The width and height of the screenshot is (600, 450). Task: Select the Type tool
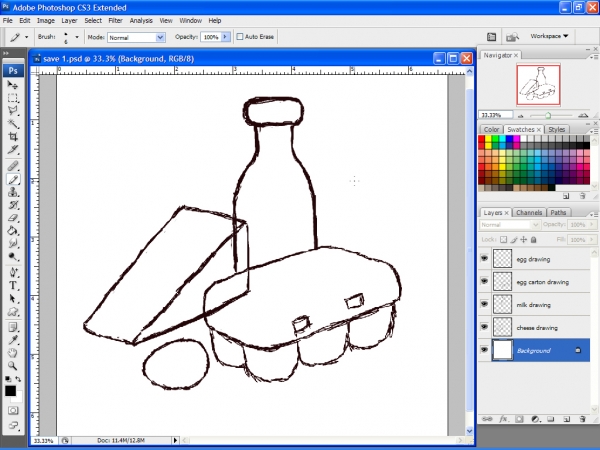[13, 285]
